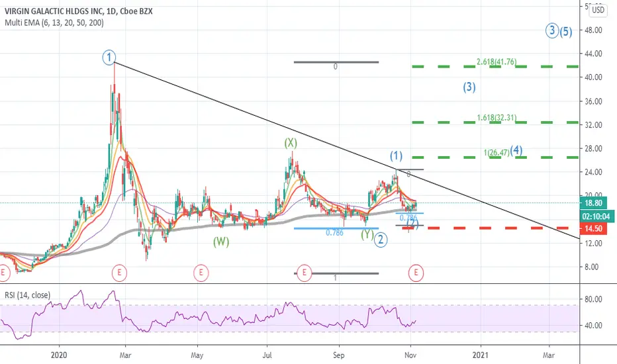Image resolution: width=617 pixels, height=364 pixels.
Task: Select the green dashed line at 32.31
Action: 495,122
